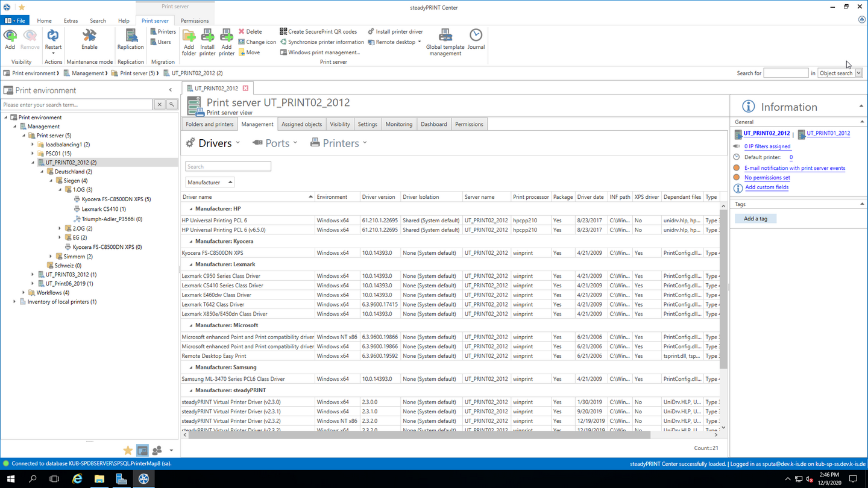Click Printers migration item
Image resolution: width=868 pixels, height=488 pixels.
[x=163, y=32]
